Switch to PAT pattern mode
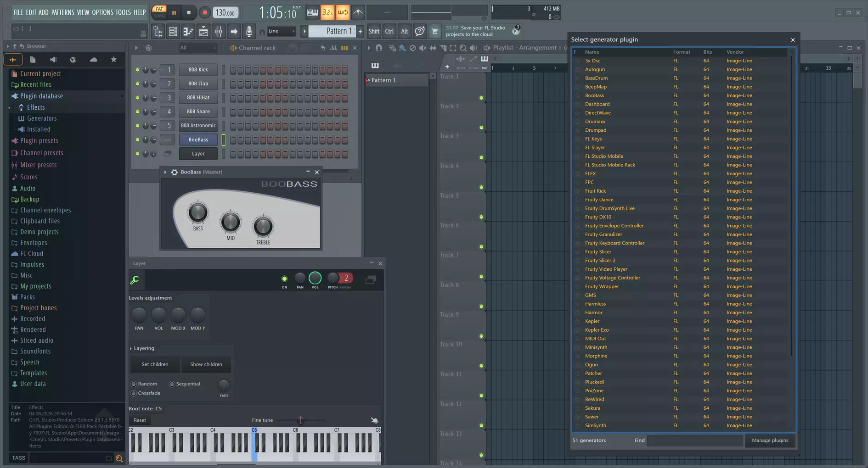This screenshot has width=868, height=468. [159, 9]
